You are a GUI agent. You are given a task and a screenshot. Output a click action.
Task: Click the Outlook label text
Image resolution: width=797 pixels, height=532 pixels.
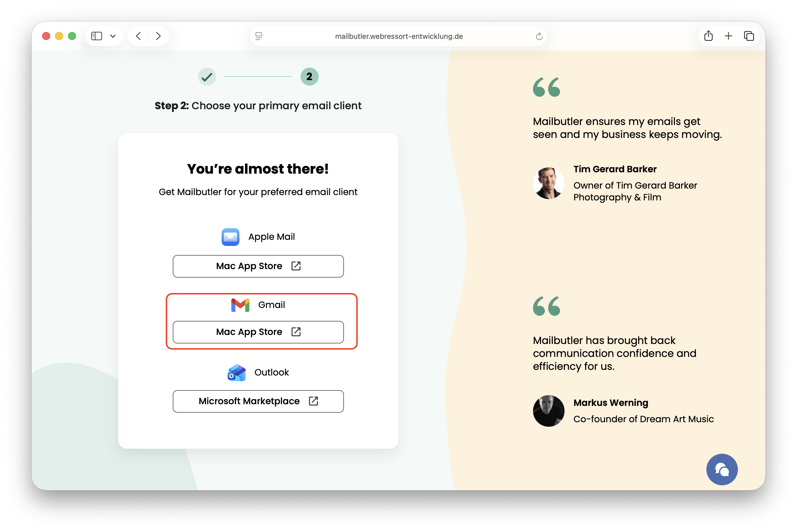(x=272, y=372)
